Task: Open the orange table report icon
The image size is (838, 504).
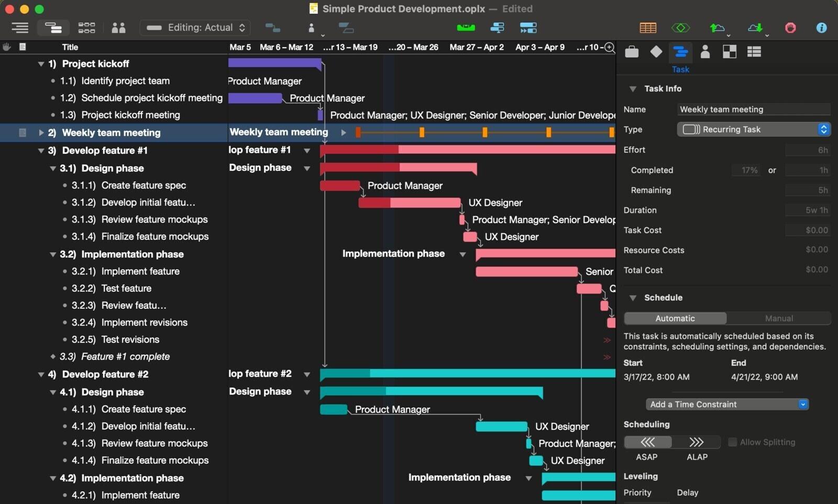Action: pos(648,28)
